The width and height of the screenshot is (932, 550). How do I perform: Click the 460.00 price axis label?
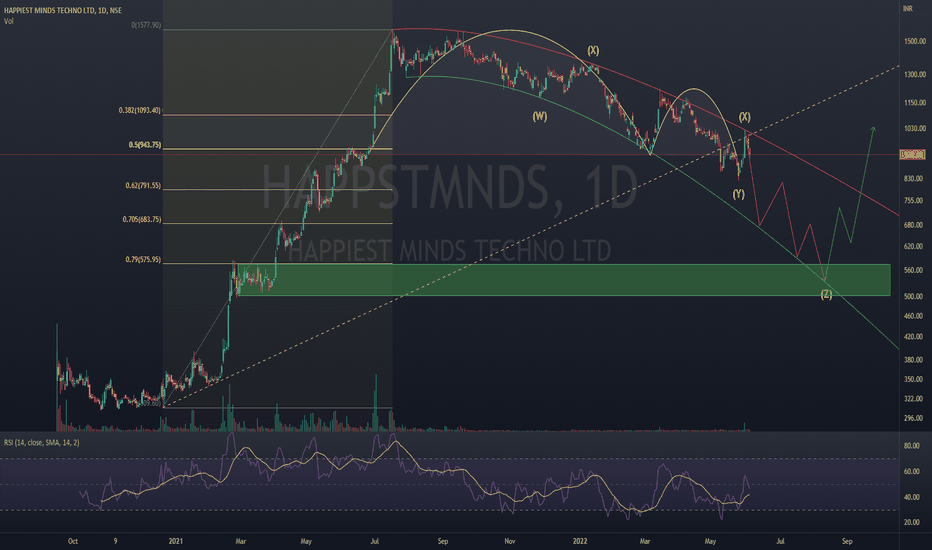click(x=915, y=316)
